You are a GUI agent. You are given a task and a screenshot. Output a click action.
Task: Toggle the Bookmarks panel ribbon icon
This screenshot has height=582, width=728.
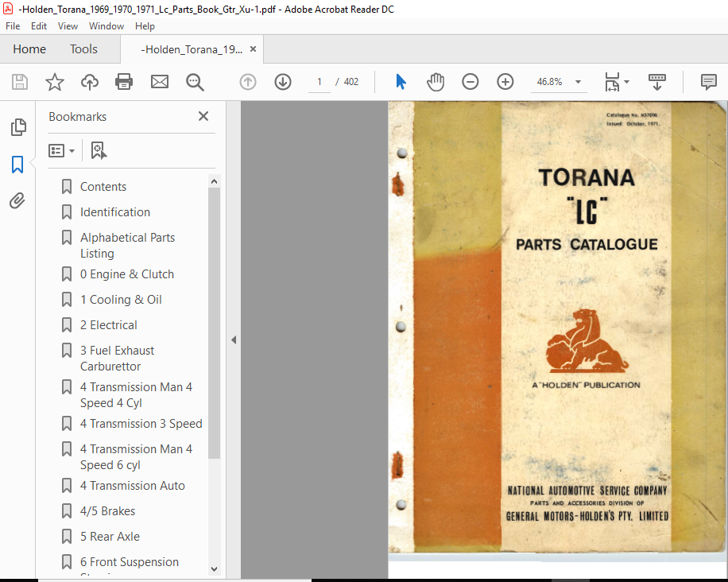tap(17, 165)
